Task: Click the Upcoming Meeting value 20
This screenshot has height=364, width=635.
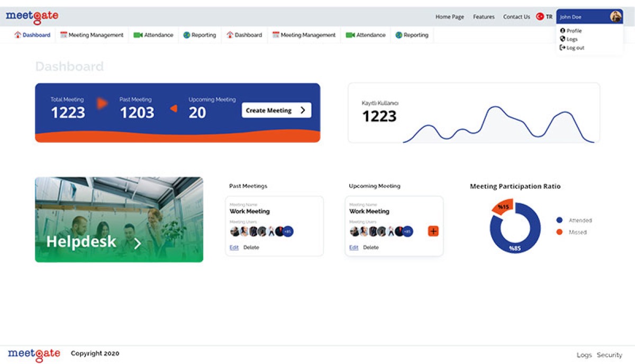Action: click(197, 113)
